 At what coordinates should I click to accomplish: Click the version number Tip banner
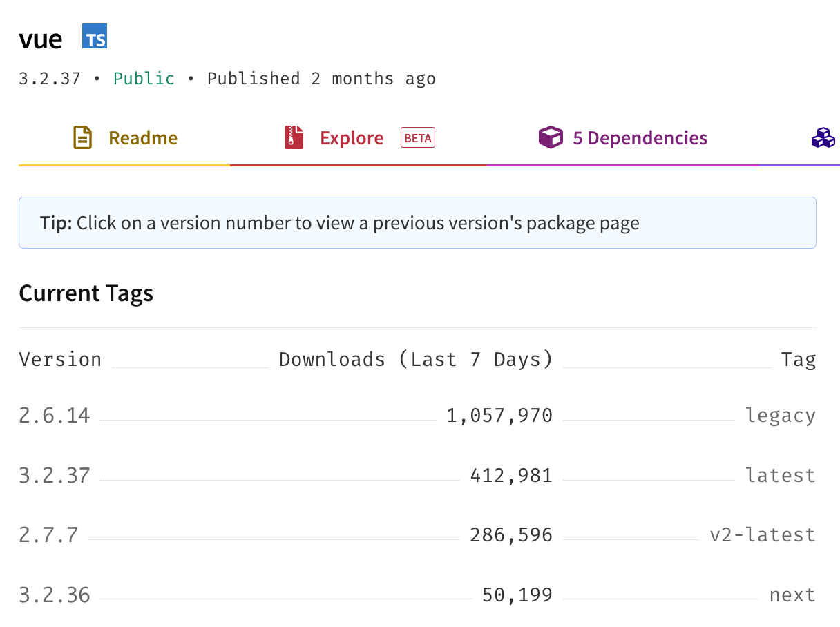pyautogui.click(x=417, y=222)
